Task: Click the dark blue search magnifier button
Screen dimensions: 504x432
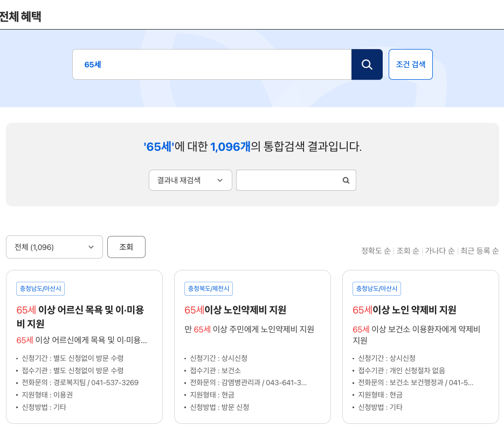Action: (367, 64)
